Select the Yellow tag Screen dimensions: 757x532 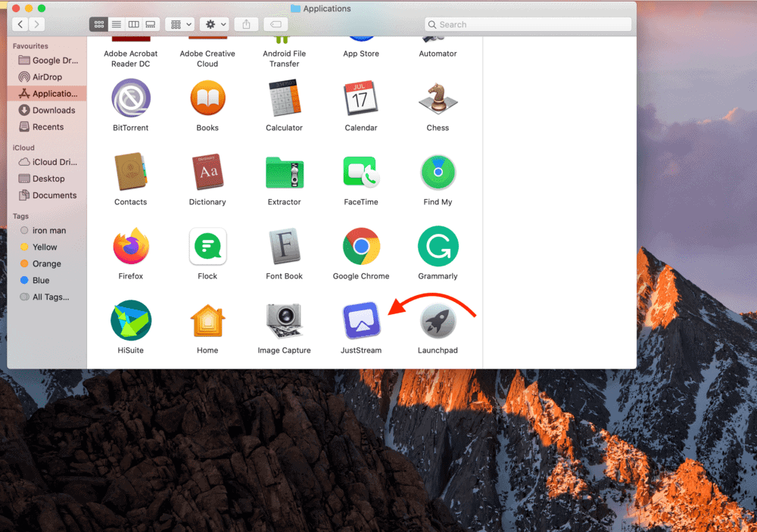click(x=47, y=247)
